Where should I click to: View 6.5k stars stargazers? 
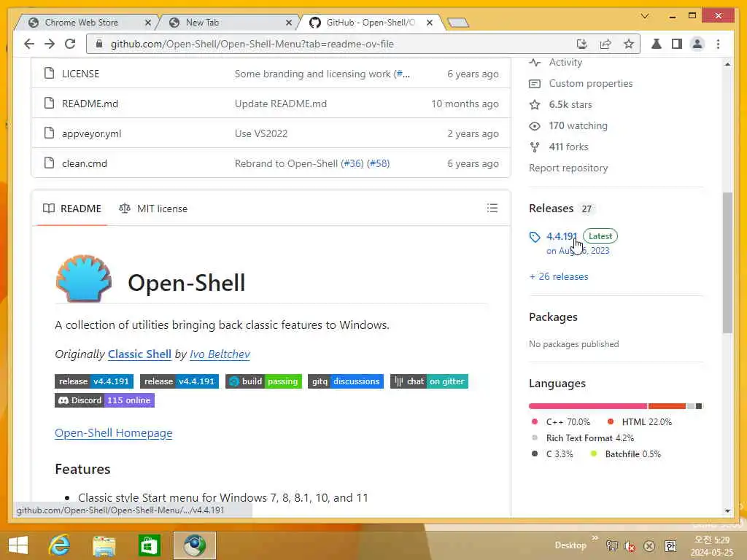coord(570,105)
